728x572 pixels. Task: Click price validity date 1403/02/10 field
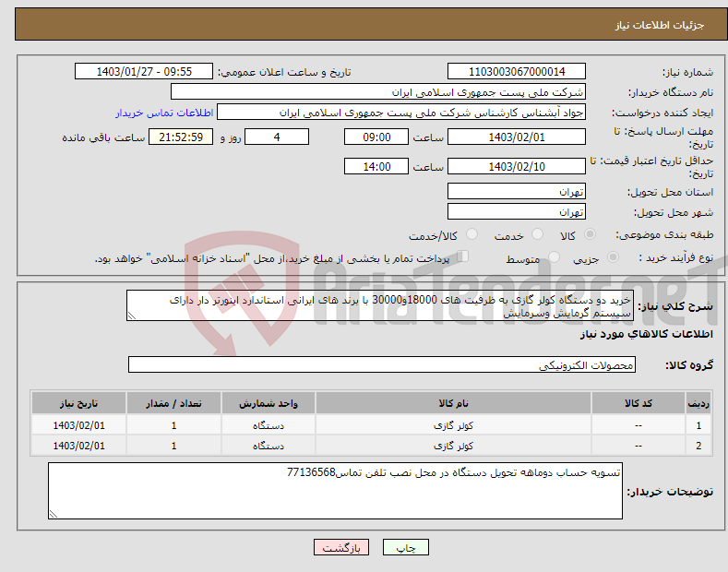tap(517, 166)
